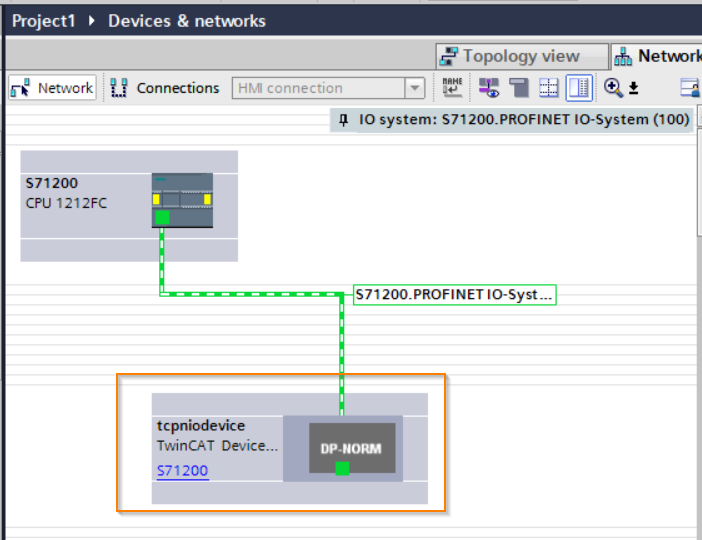Screen dimensions: 702x540
Task: Click the S71200 device name text
Action: coord(52,183)
